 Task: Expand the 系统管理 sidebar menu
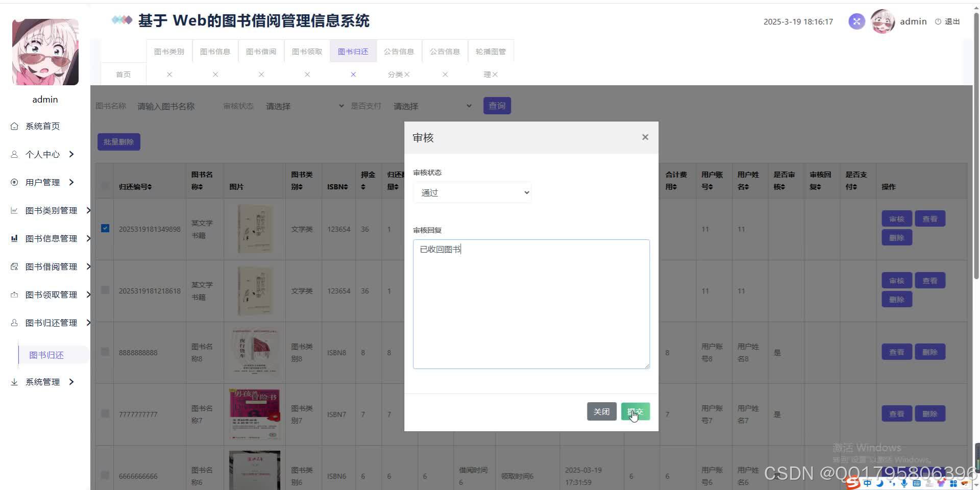[43, 381]
